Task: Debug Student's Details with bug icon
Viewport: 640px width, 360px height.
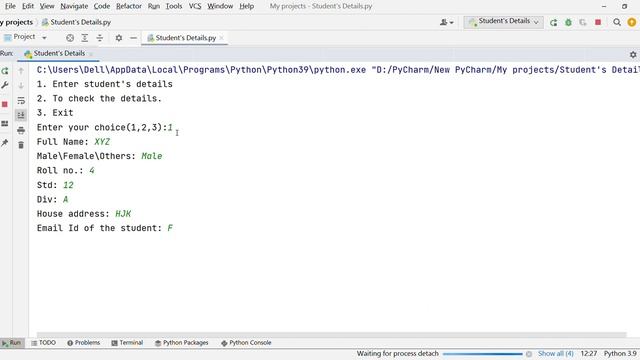Action: pyautogui.click(x=568, y=22)
